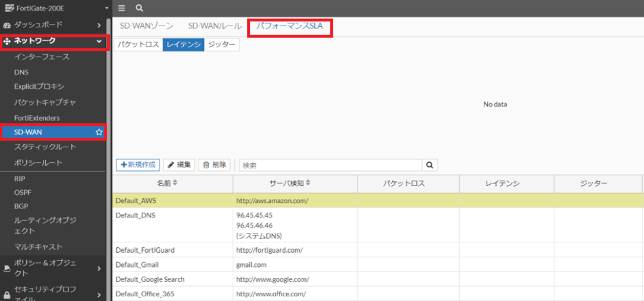Open the top bar search icon
This screenshot has height=301, width=644.
139,8
